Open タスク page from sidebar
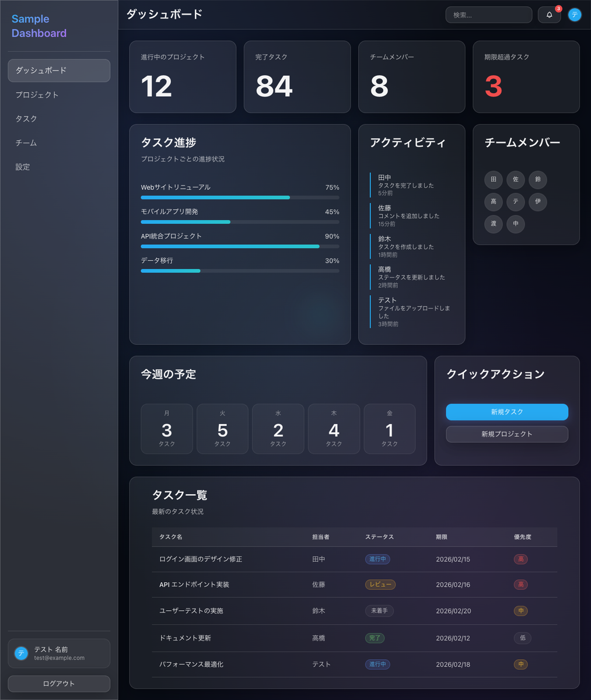Viewport: 591px width, 700px height. click(x=59, y=118)
